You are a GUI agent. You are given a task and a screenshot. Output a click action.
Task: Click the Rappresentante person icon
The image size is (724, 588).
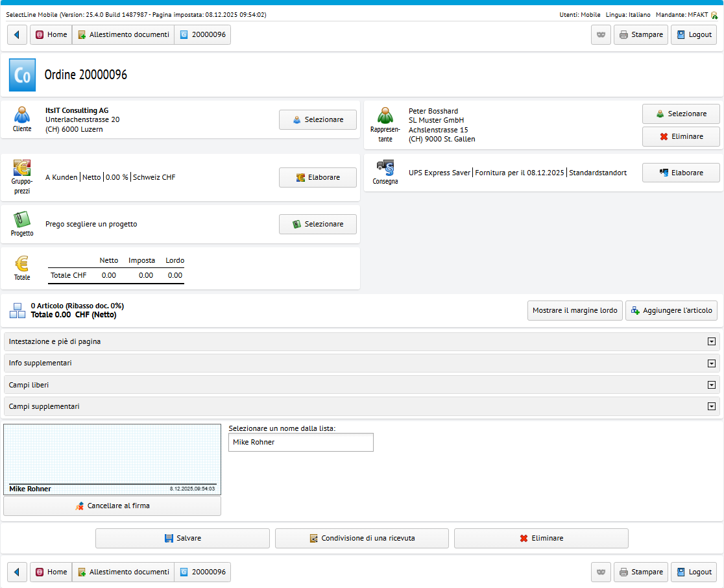[385, 115]
